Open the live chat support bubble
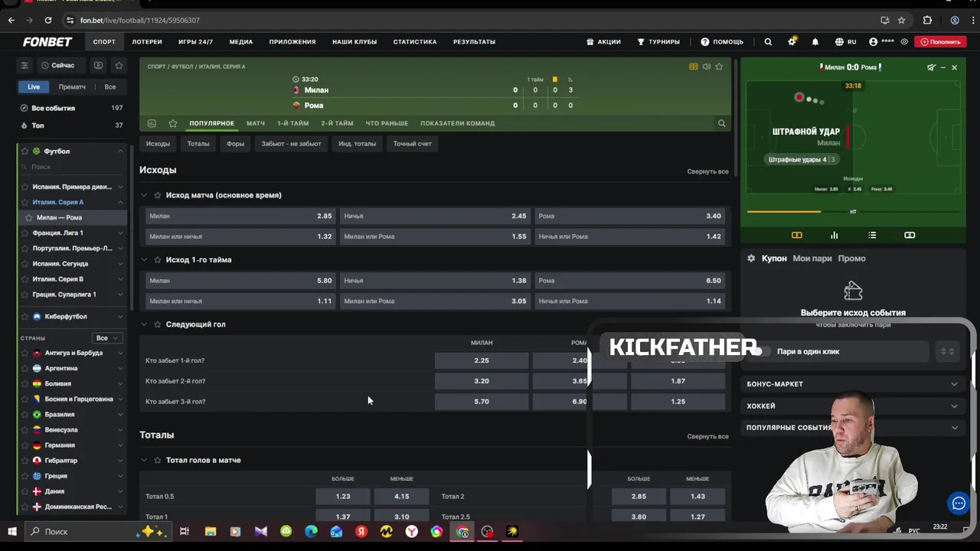The image size is (980, 551). click(959, 503)
